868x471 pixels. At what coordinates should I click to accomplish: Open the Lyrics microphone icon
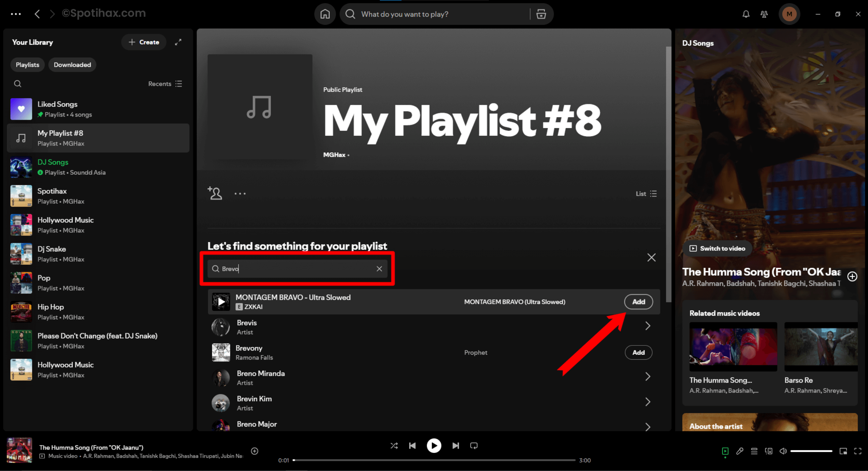[739, 451]
